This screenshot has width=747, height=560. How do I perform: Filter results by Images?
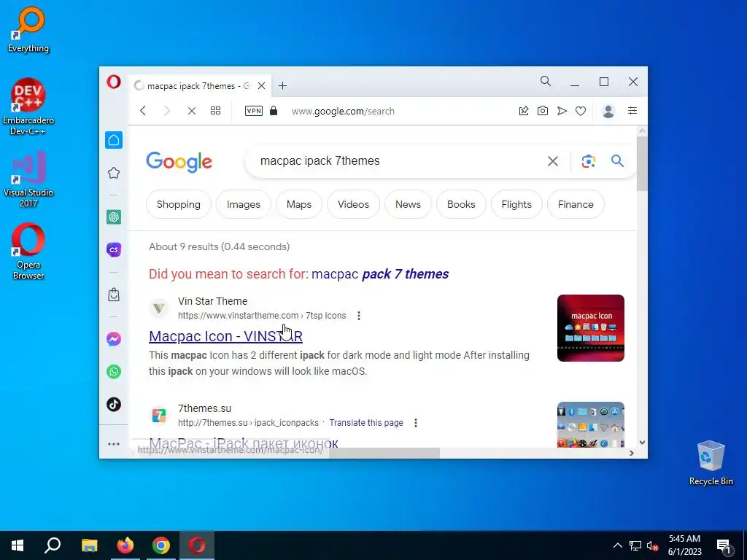[244, 204]
